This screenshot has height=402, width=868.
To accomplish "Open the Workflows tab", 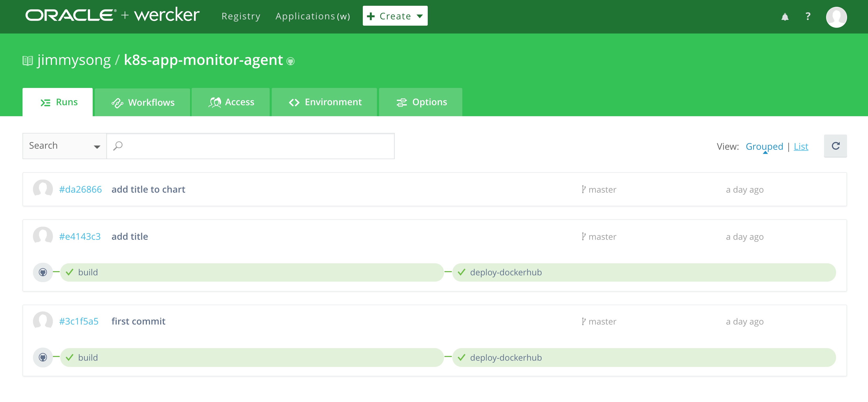I will [x=143, y=102].
